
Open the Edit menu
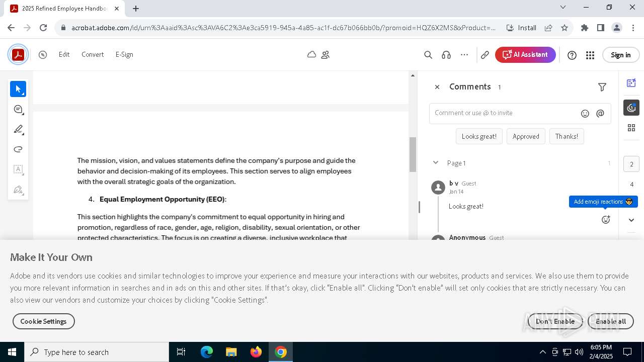64,54
